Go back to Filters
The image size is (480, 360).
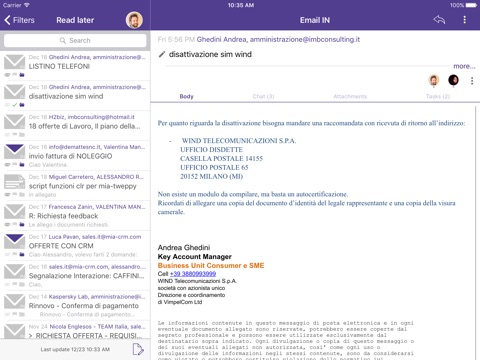(19, 20)
